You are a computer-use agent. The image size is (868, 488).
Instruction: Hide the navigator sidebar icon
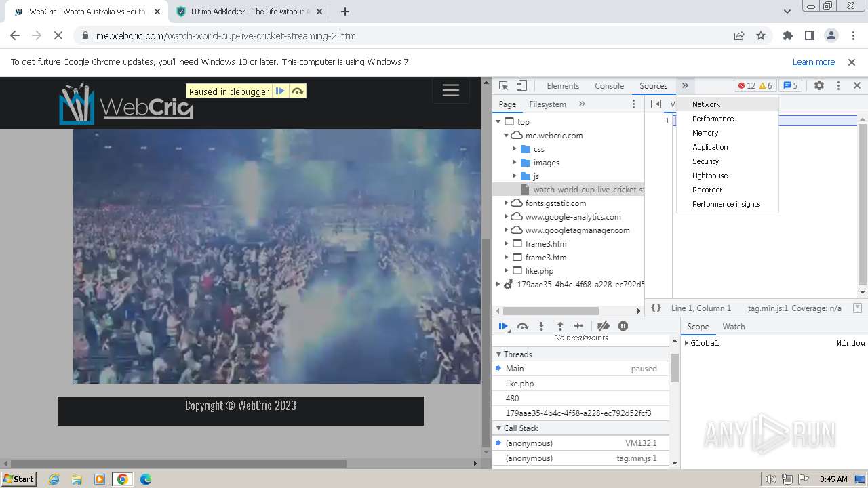coord(656,104)
